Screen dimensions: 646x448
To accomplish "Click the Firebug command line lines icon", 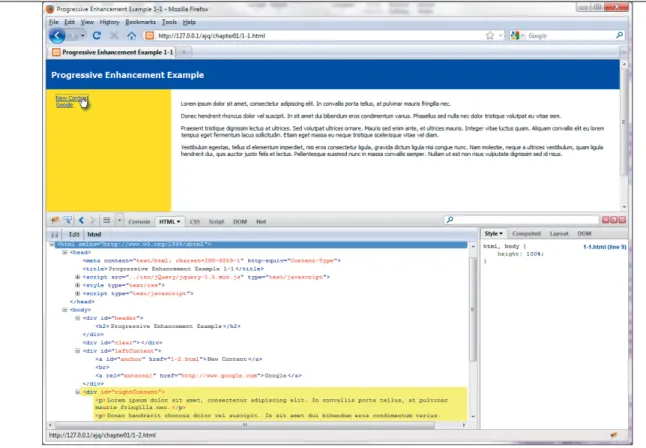I will pyautogui.click(x=107, y=220).
